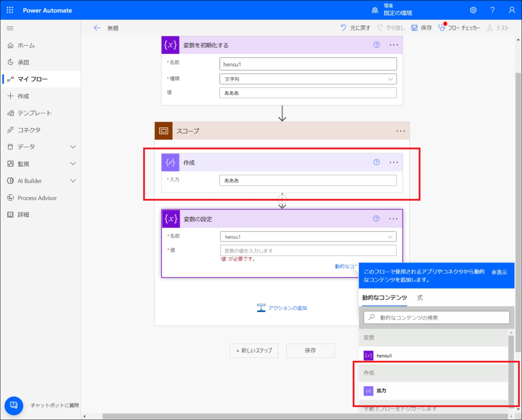Click アクションの追加 in the scope

pyautogui.click(x=282, y=308)
